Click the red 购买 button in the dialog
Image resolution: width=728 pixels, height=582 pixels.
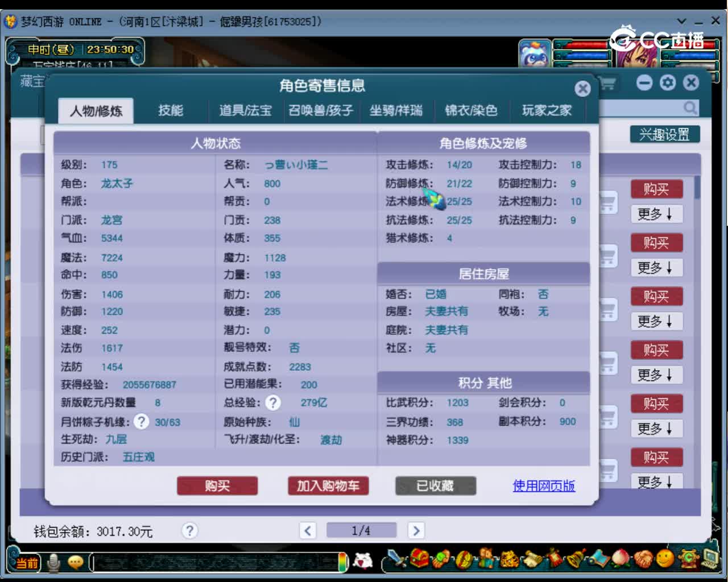pos(217,486)
